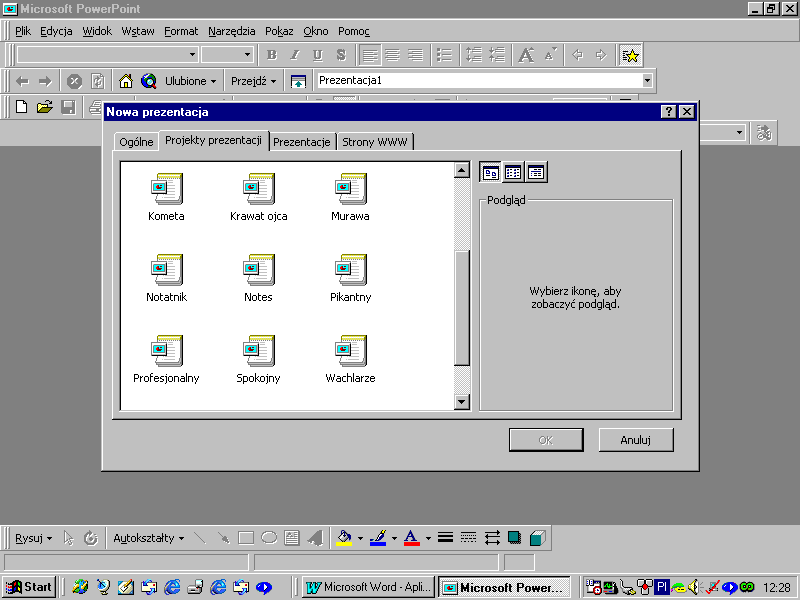Viewport: 800px width, 600px height.
Task: Switch to the Ogólne tab
Action: click(x=136, y=142)
